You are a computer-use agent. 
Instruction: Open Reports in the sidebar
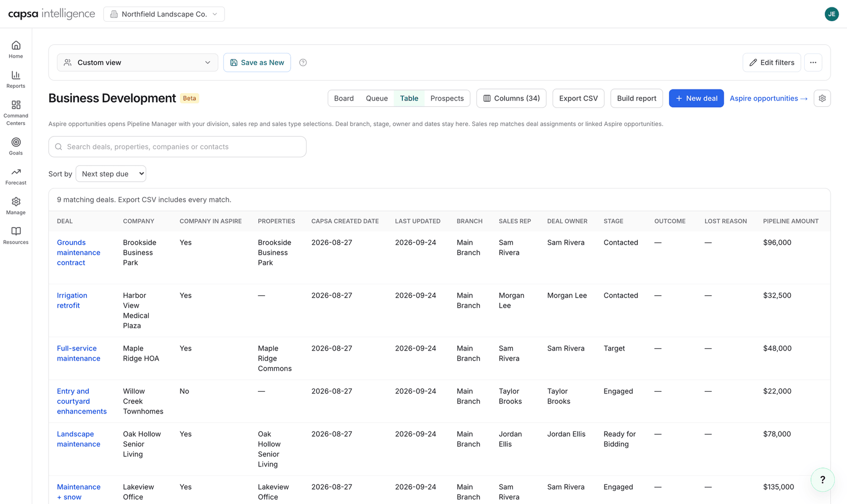click(x=16, y=79)
